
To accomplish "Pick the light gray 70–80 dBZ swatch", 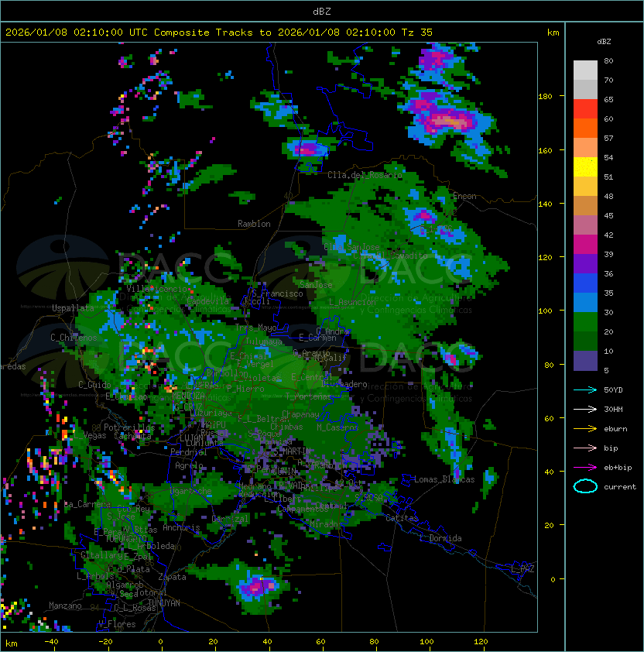I will click(585, 70).
